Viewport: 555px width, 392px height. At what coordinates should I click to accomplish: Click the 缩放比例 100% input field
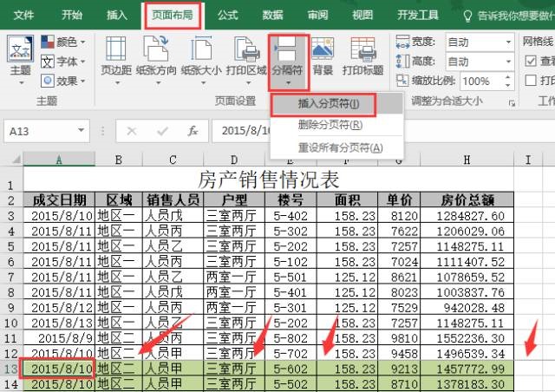tap(481, 82)
